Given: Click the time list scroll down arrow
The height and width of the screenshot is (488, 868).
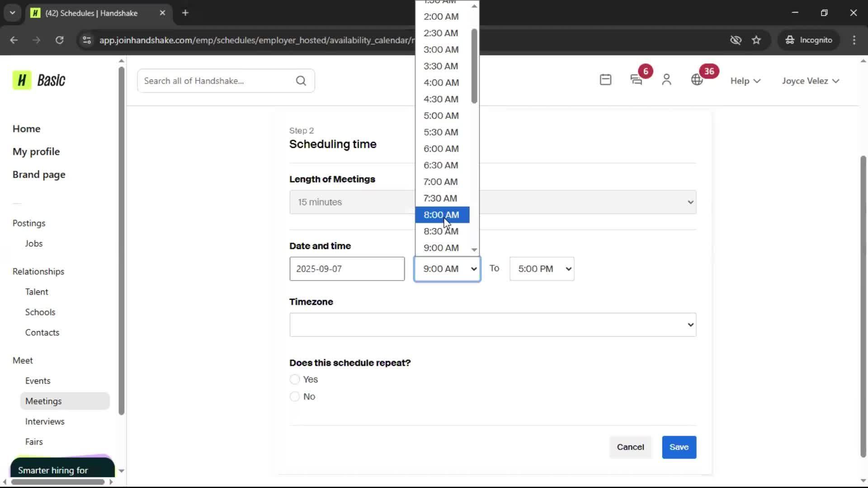Looking at the screenshot, I should click(x=474, y=249).
